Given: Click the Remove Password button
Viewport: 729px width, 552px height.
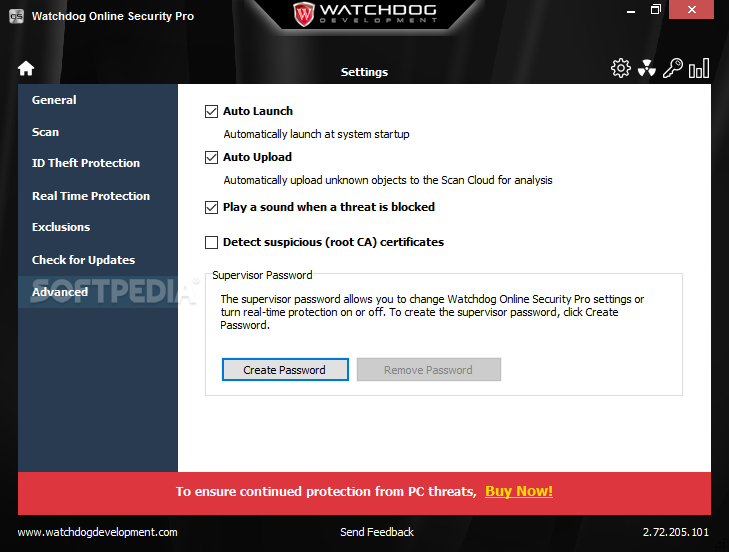Looking at the screenshot, I should pos(429,370).
